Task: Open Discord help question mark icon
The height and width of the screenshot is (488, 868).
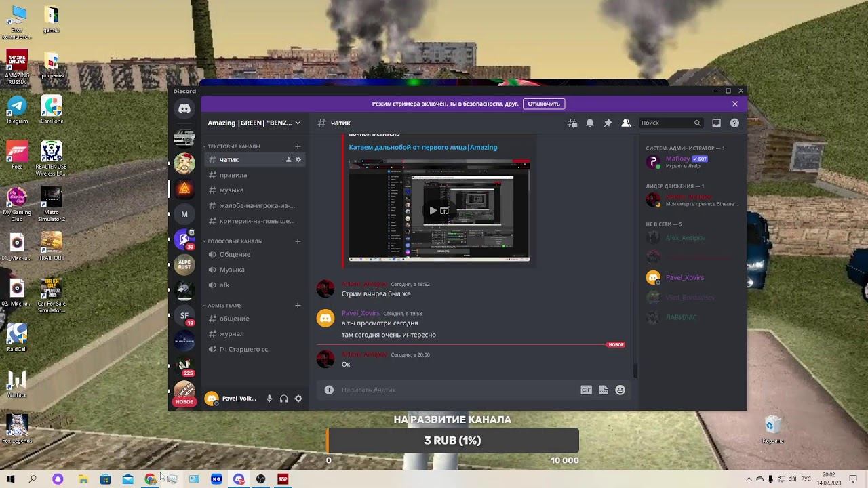Action: (x=734, y=123)
